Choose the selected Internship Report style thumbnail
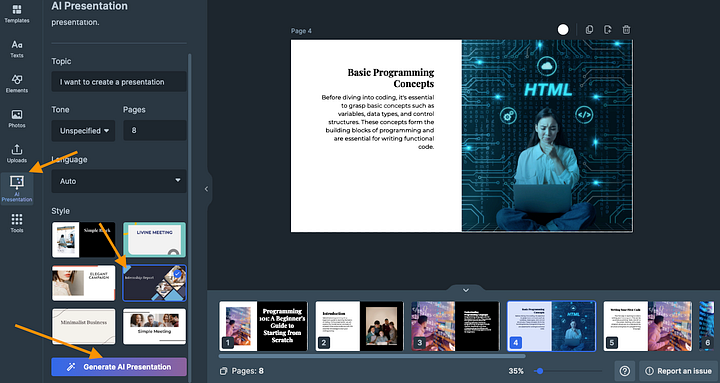Viewport: 720px width, 383px height. 155,283
